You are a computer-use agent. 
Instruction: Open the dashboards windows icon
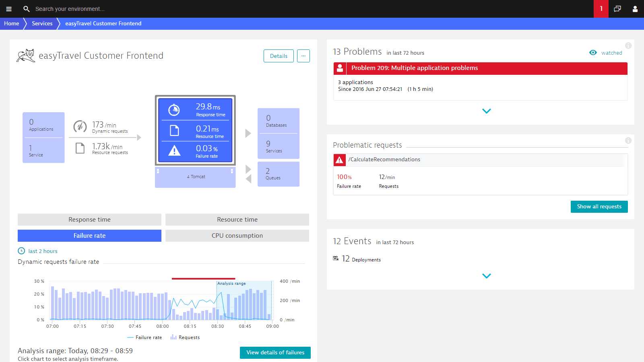(x=617, y=9)
